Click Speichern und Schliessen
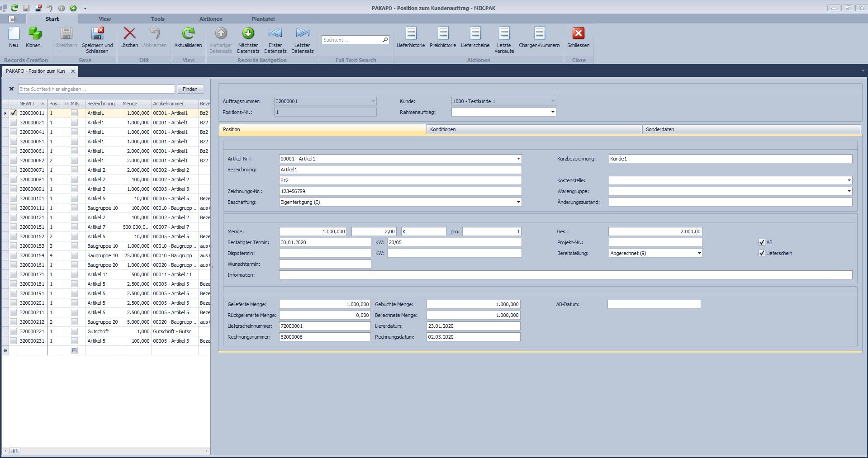This screenshot has height=458, width=868. (97, 40)
